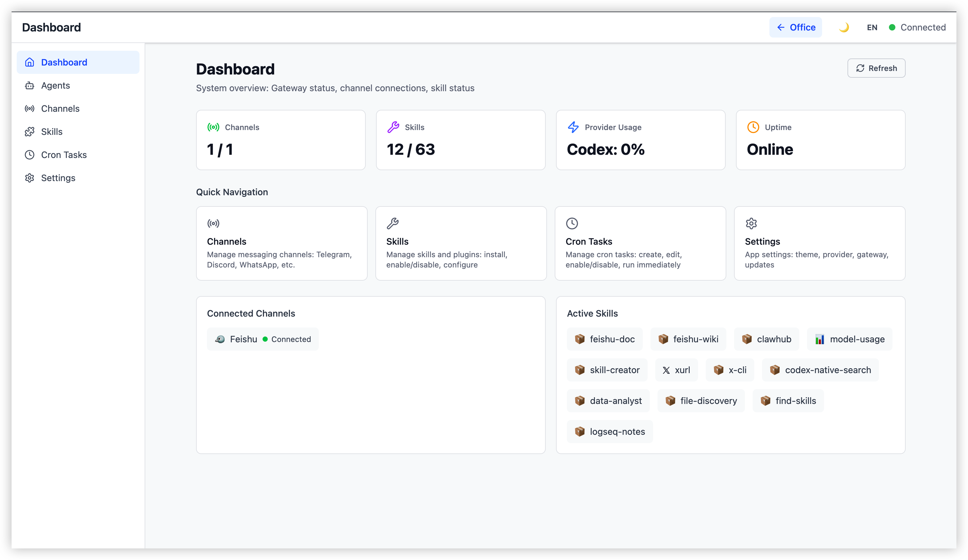This screenshot has height=560, width=968.
Task: Click the package icon on feishu-doc skill
Action: click(x=580, y=339)
